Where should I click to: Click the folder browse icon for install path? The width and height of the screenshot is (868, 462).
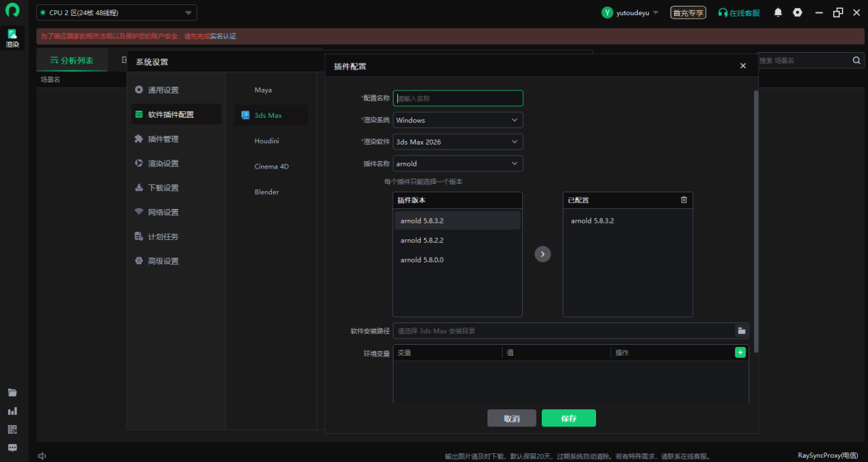[741, 330]
